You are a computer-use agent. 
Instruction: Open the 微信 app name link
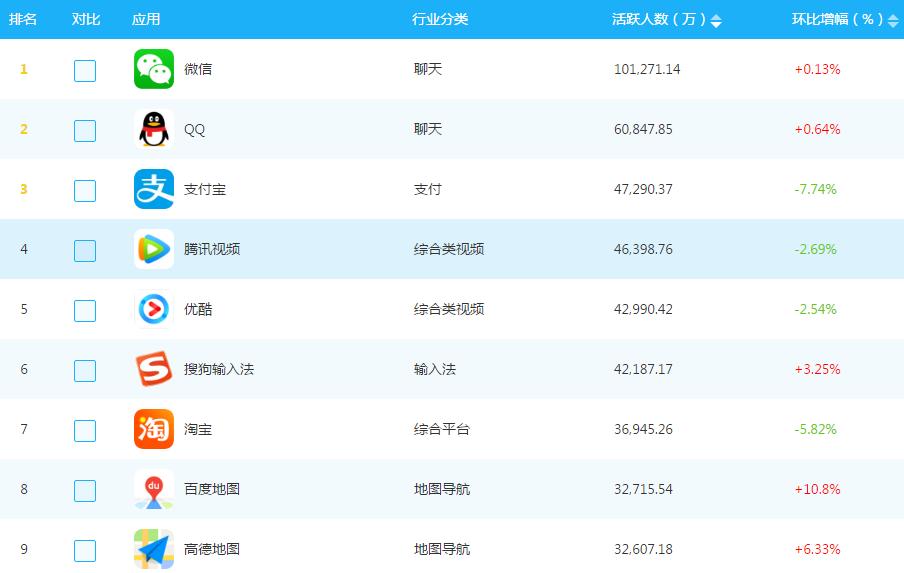coord(198,69)
